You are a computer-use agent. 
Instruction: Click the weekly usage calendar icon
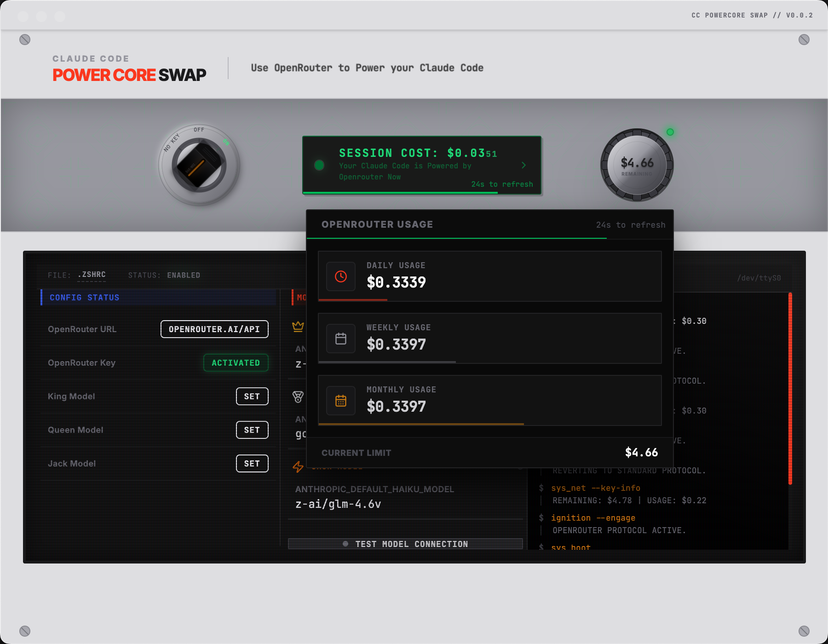(x=341, y=339)
